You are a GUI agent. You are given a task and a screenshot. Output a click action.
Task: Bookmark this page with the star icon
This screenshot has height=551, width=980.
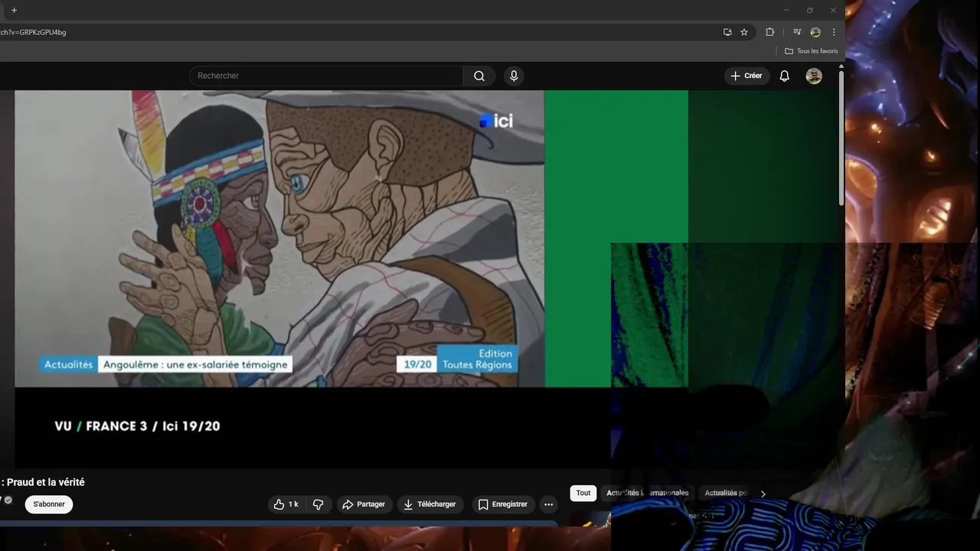click(x=744, y=32)
